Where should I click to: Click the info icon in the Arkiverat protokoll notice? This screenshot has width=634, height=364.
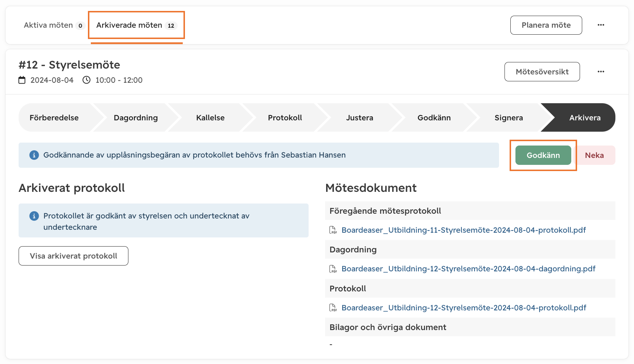click(34, 216)
